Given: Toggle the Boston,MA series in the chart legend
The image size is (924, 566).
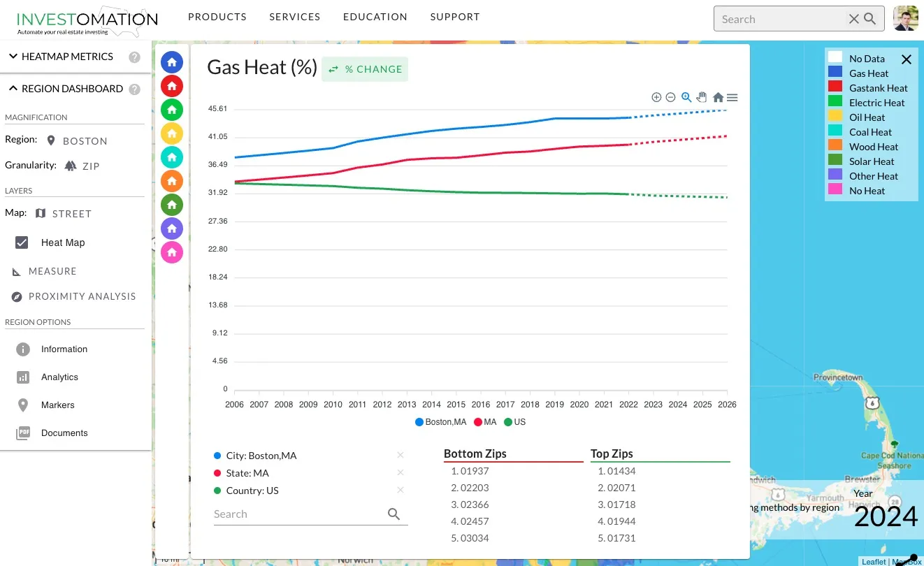Looking at the screenshot, I should coord(441,422).
